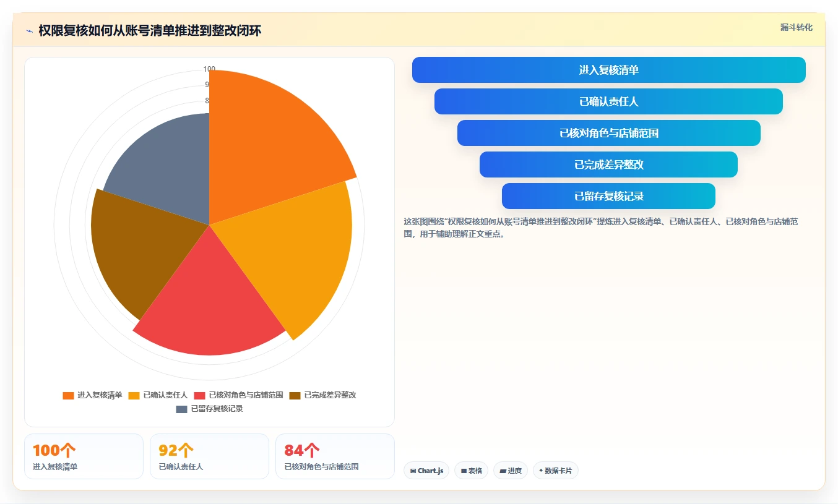Click the 已留存复核记录 legend text
Image resolution: width=838 pixels, height=504 pixels.
point(217,409)
